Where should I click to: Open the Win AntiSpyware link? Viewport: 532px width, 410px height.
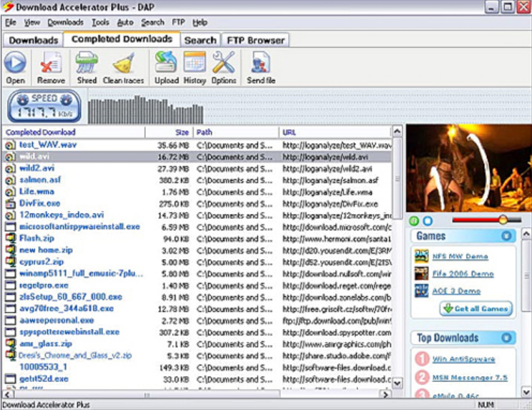(x=464, y=358)
